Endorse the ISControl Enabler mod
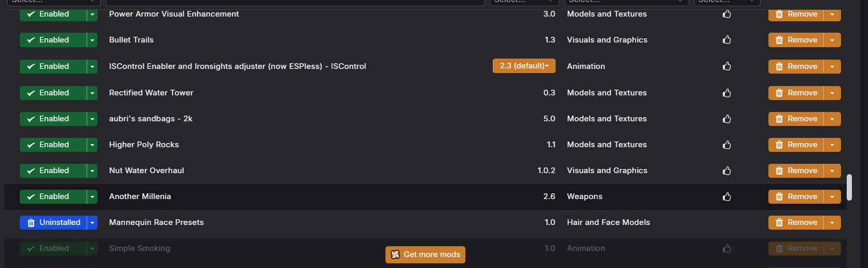 tap(727, 66)
